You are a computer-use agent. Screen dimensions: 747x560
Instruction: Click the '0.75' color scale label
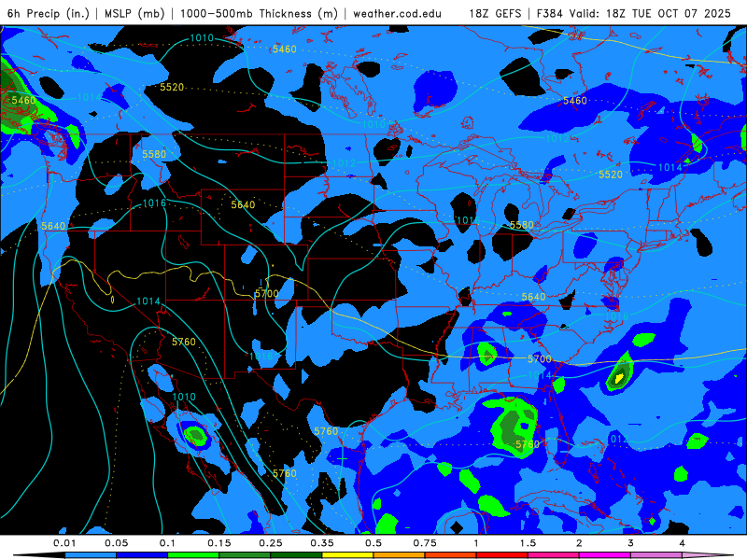click(x=425, y=543)
